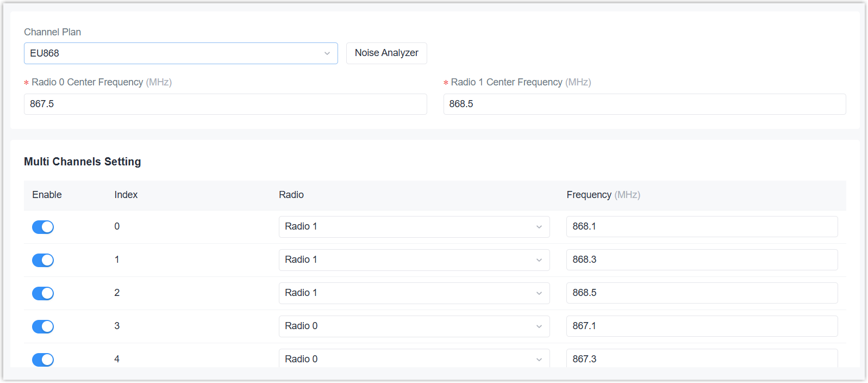Screen dimensions: 868x383
Task: Switch off channel index 3 toggle
Action: pos(43,326)
